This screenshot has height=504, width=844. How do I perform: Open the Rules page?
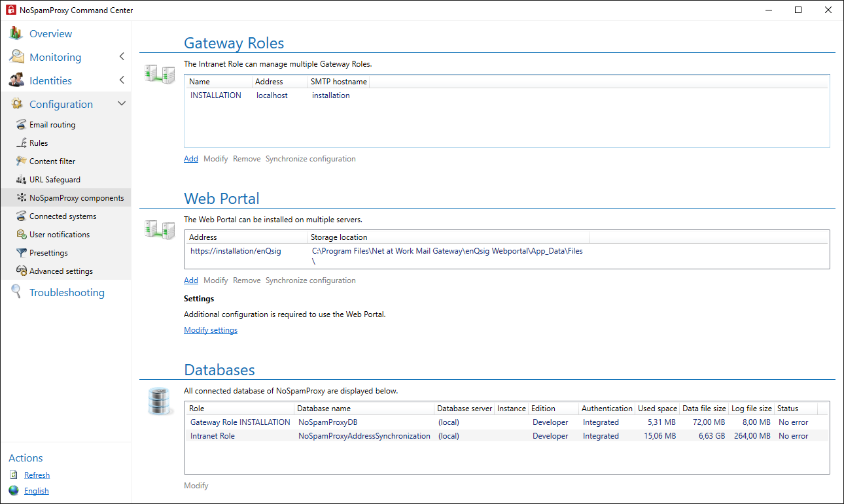tap(39, 143)
